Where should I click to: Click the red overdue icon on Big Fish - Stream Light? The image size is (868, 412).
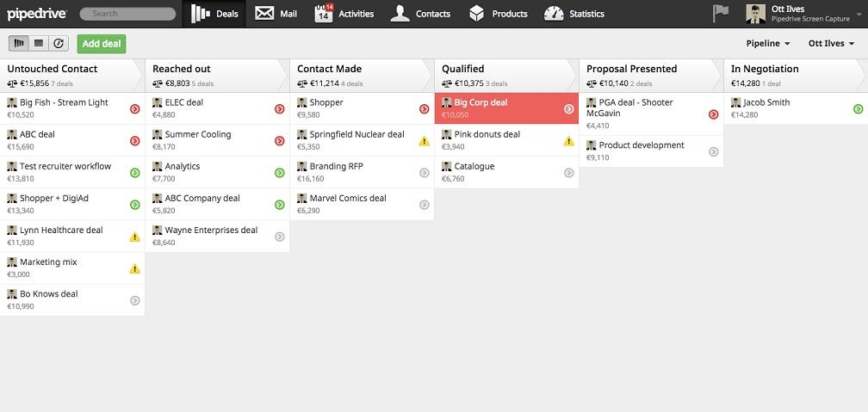point(134,109)
